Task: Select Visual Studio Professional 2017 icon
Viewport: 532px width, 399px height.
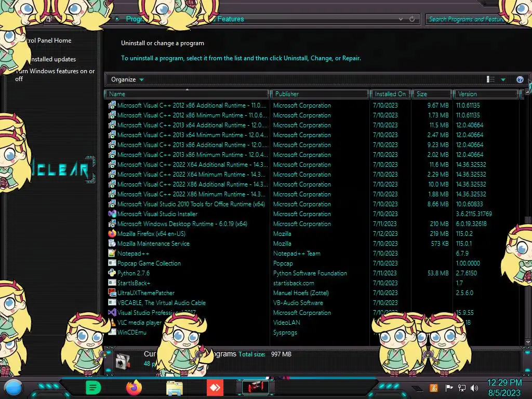Action: (x=112, y=312)
